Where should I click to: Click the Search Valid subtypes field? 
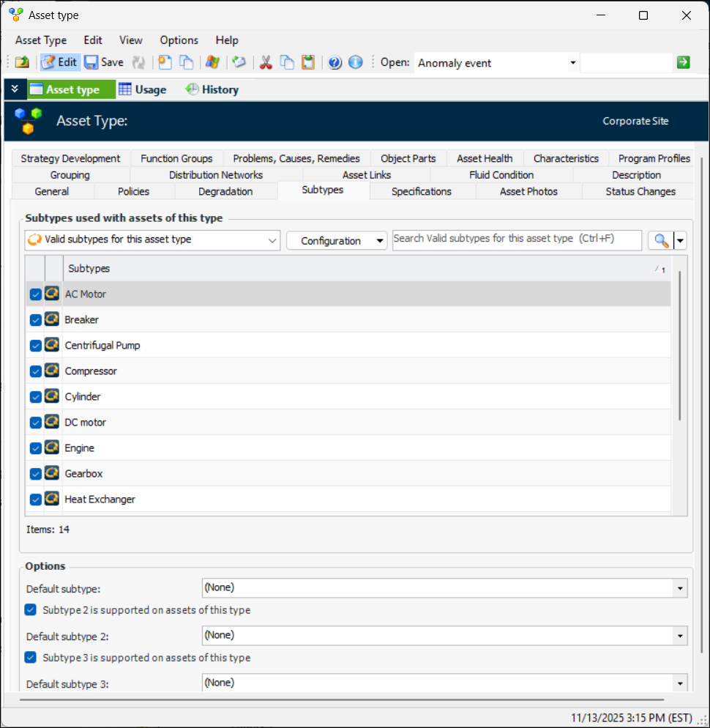(516, 239)
